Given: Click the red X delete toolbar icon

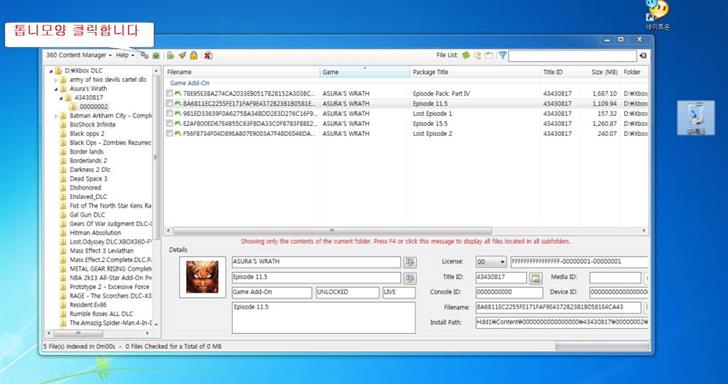Looking at the screenshot, I should coord(208,55).
